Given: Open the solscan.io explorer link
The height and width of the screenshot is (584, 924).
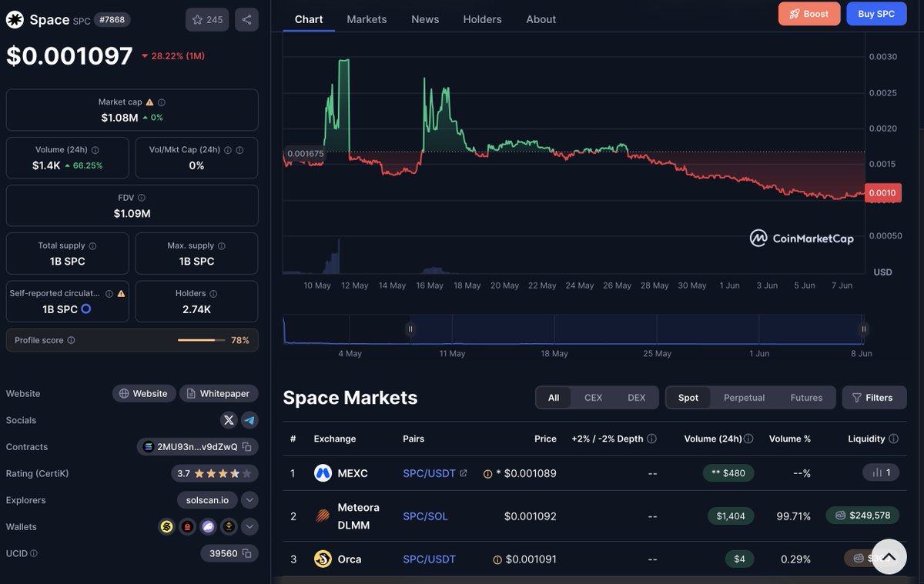Looking at the screenshot, I should tap(208, 500).
